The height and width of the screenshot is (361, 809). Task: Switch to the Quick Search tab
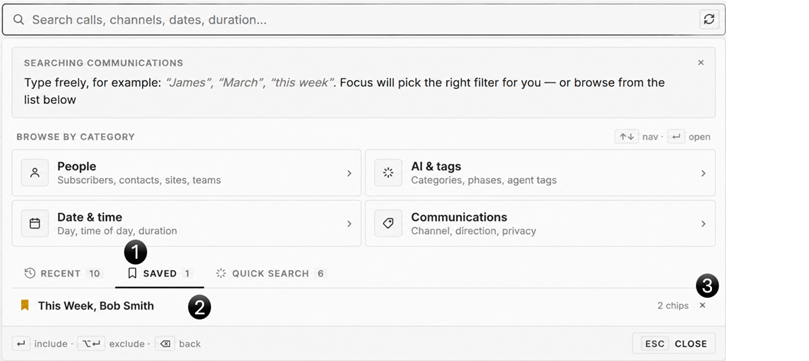[271, 273]
